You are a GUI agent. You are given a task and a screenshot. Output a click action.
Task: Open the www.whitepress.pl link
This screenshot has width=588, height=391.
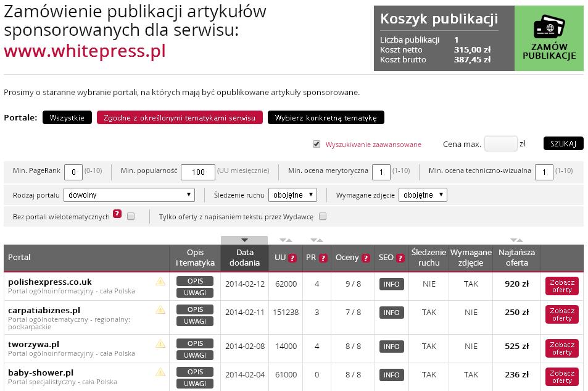click(x=85, y=51)
